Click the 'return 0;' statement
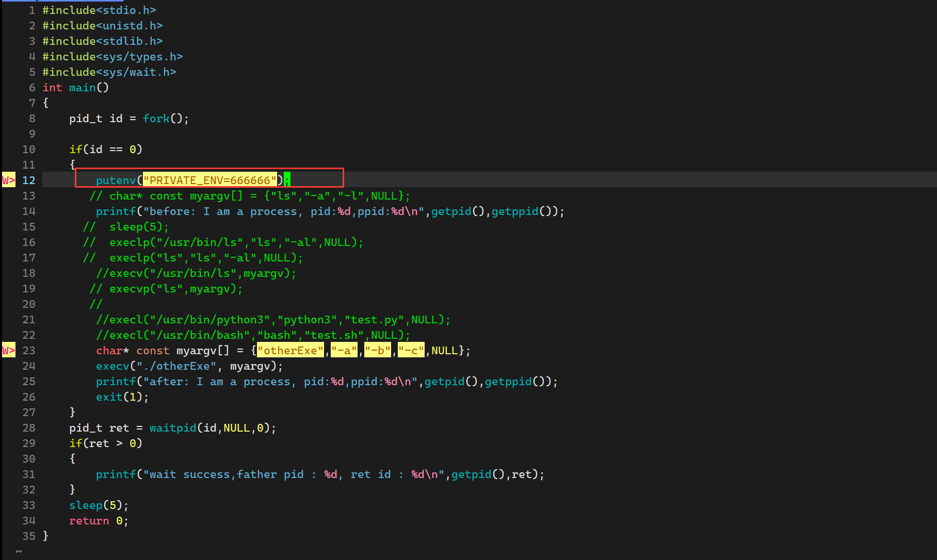The image size is (937, 560). click(99, 520)
